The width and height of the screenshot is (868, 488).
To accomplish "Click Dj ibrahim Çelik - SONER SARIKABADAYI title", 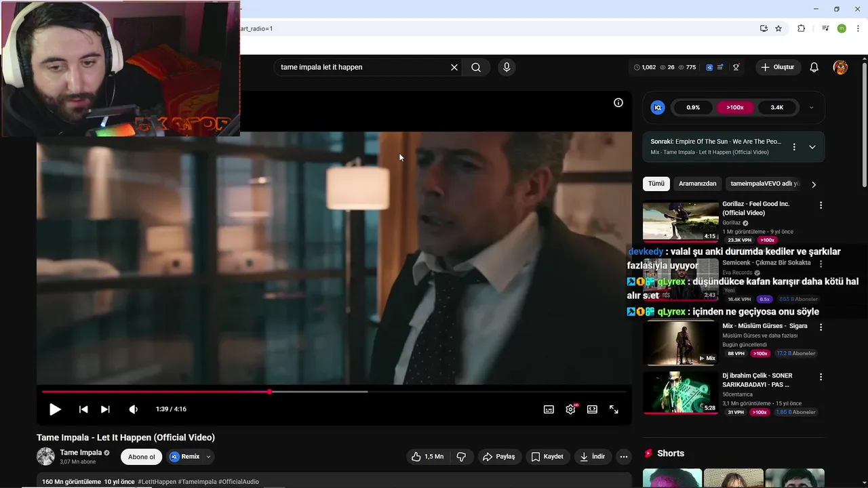I will click(757, 380).
